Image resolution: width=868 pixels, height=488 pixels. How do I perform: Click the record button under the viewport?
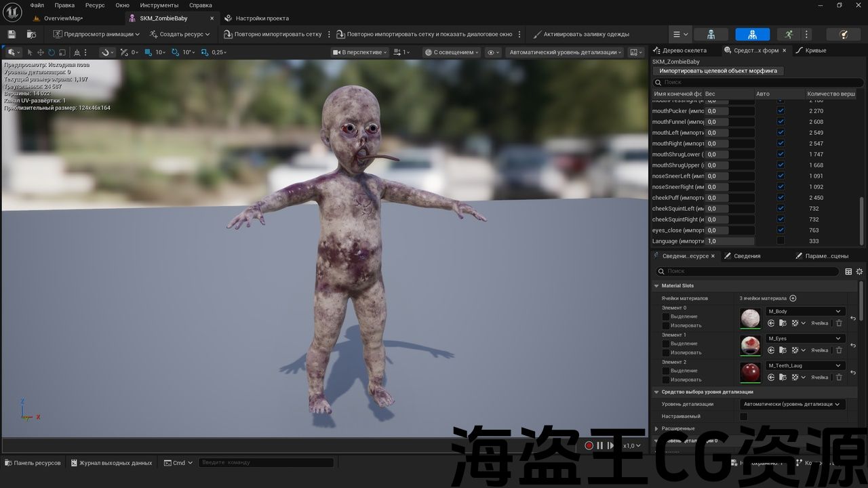[589, 445]
